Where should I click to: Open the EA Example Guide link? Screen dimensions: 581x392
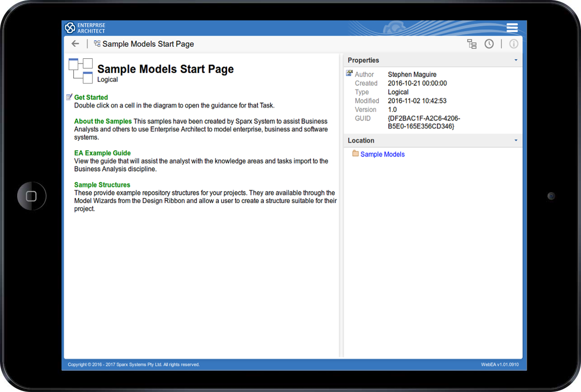[102, 153]
